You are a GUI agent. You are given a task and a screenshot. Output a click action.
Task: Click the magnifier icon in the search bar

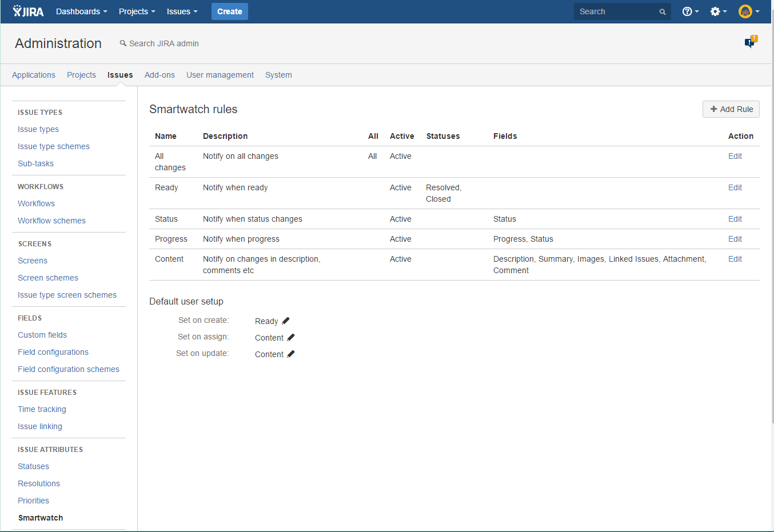pos(662,11)
